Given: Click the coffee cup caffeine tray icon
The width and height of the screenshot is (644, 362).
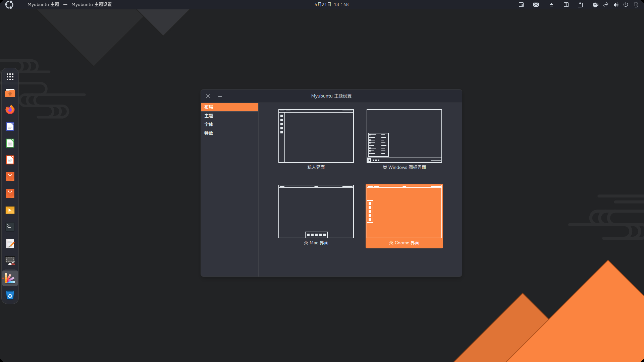Looking at the screenshot, I should (595, 5).
